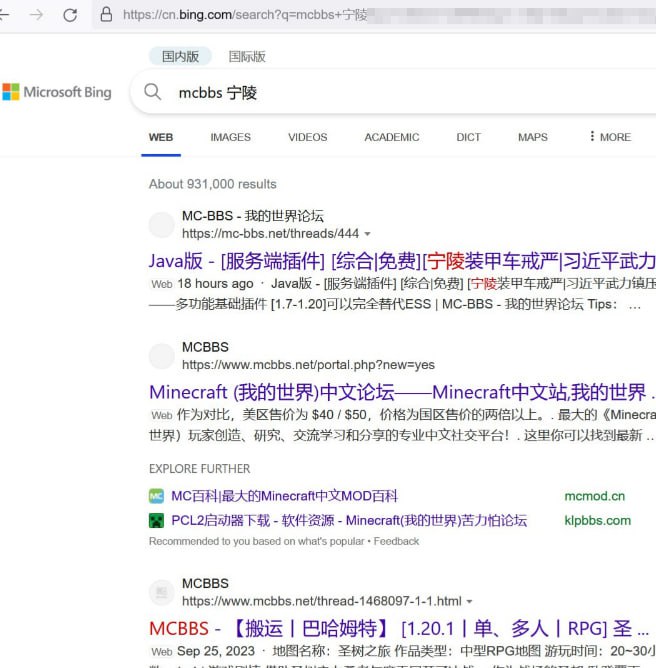This screenshot has height=668, width=656.
Task: Open the DICT tab
Action: tap(469, 137)
